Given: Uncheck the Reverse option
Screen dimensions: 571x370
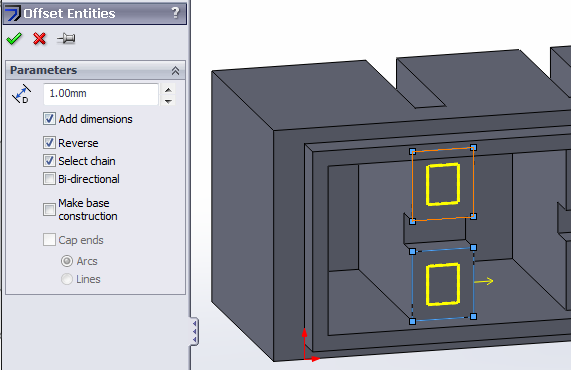Looking at the screenshot, I should click(49, 143).
